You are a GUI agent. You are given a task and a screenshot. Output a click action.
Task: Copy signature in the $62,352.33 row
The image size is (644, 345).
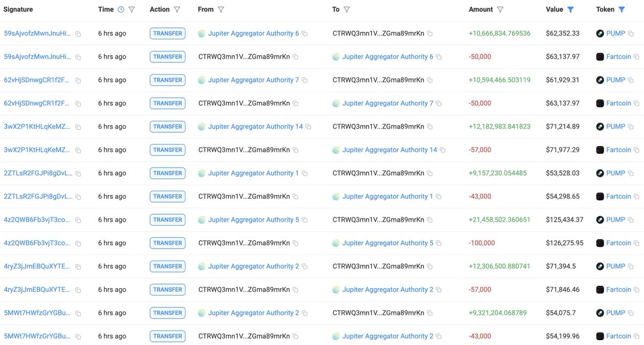(x=78, y=34)
